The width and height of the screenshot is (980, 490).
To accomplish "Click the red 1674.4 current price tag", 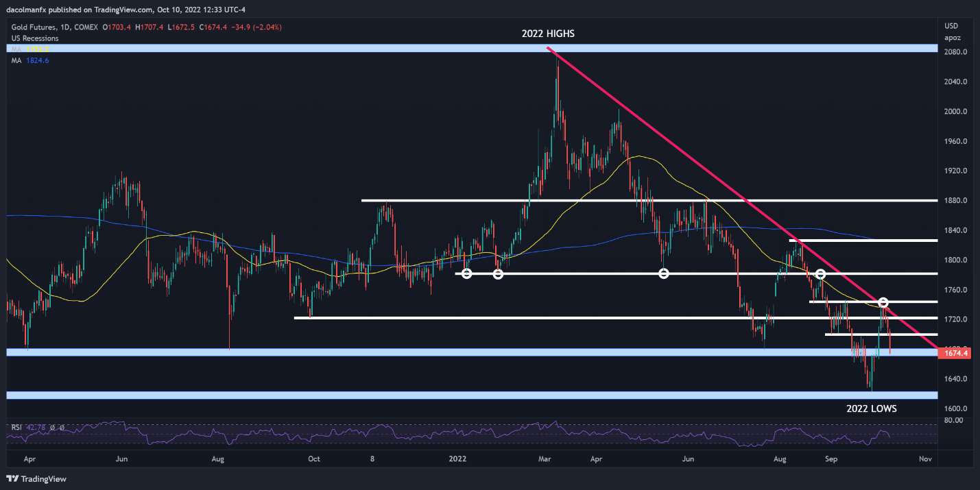I will 954,353.
